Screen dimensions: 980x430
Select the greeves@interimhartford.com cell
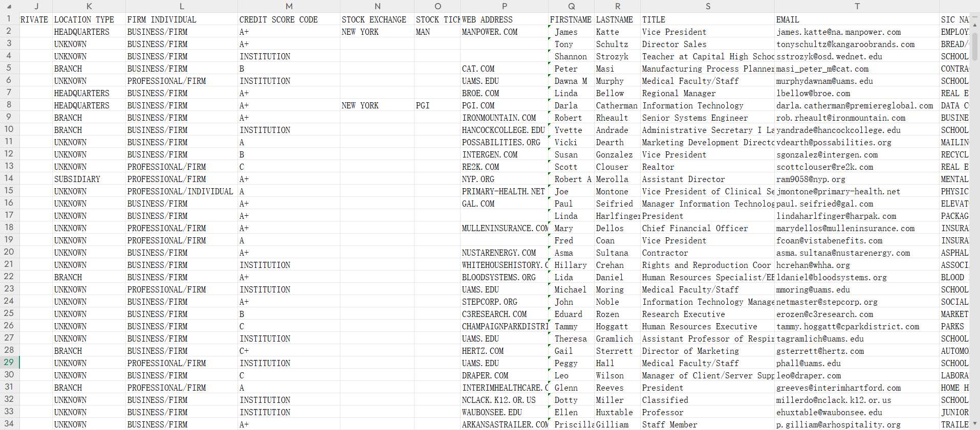(857, 387)
